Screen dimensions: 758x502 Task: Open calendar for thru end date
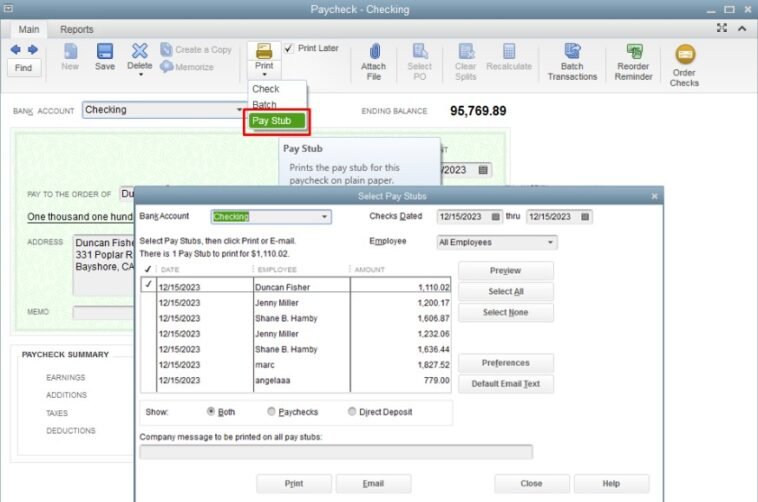pyautogui.click(x=585, y=217)
